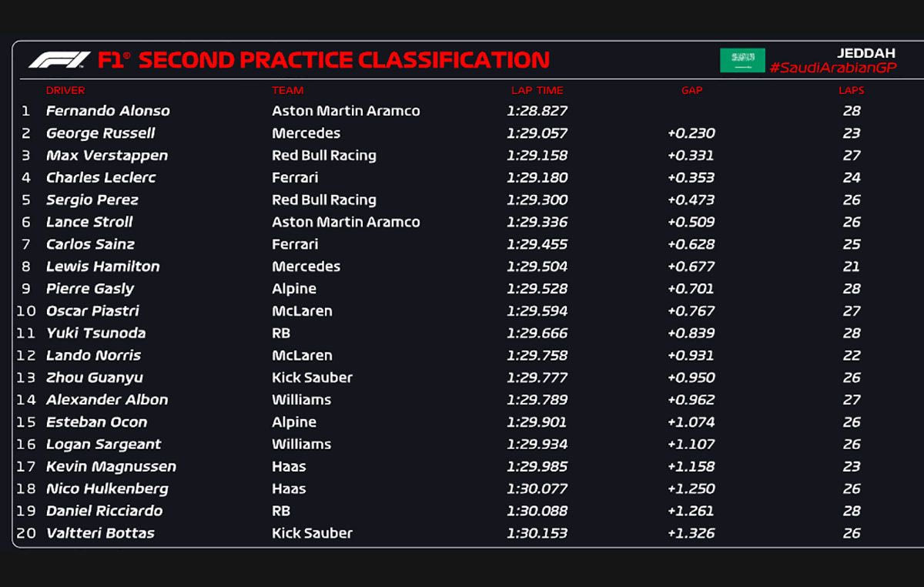Click the JEDDAH location label
Image resolution: width=924 pixels, height=587 pixels.
point(866,53)
